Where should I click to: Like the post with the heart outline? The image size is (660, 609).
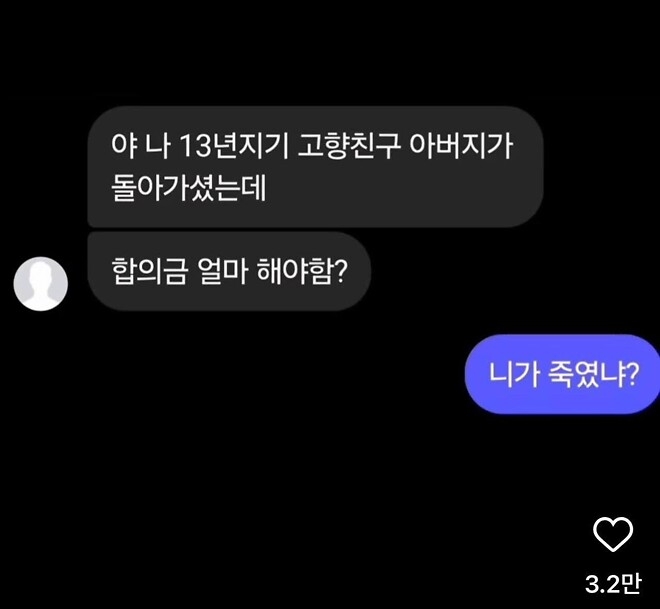click(x=613, y=534)
